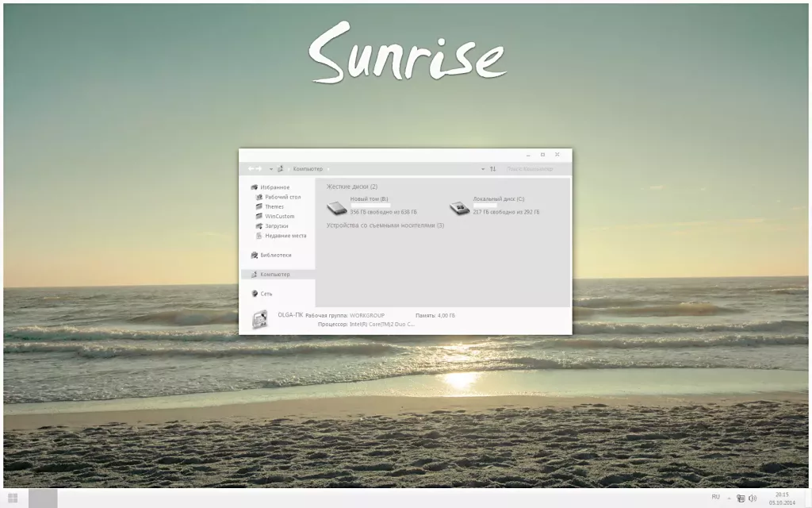Viewport: 812px width, 508px height.
Task: Click the change view / sort control on toolbar
Action: point(493,168)
